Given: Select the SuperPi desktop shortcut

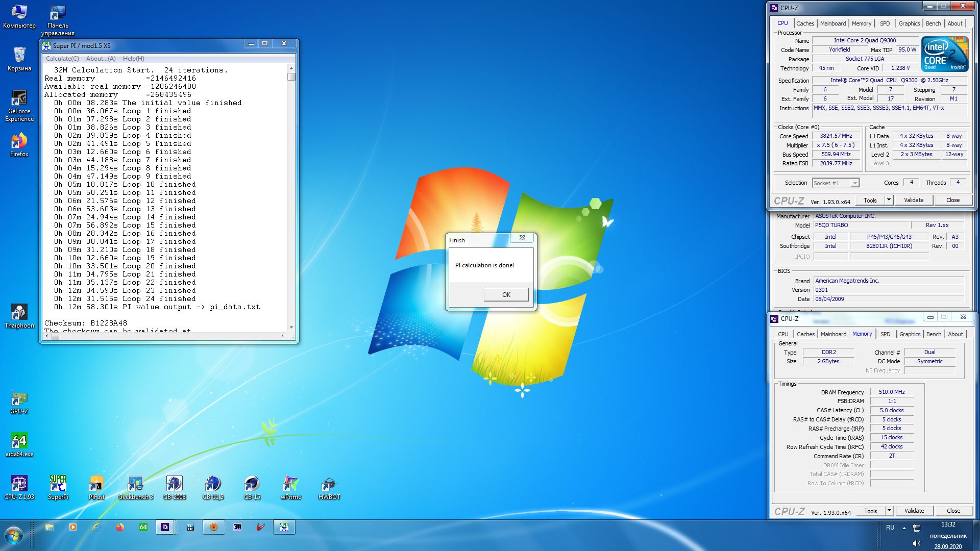Looking at the screenshot, I should (58, 487).
